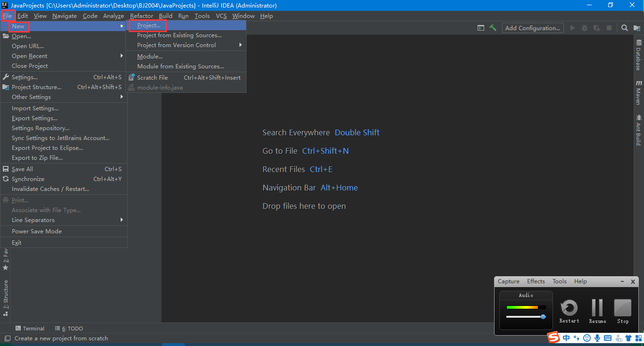The height and width of the screenshot is (346, 644).
Task: Click Resume in the capture recorder
Action: click(597, 311)
